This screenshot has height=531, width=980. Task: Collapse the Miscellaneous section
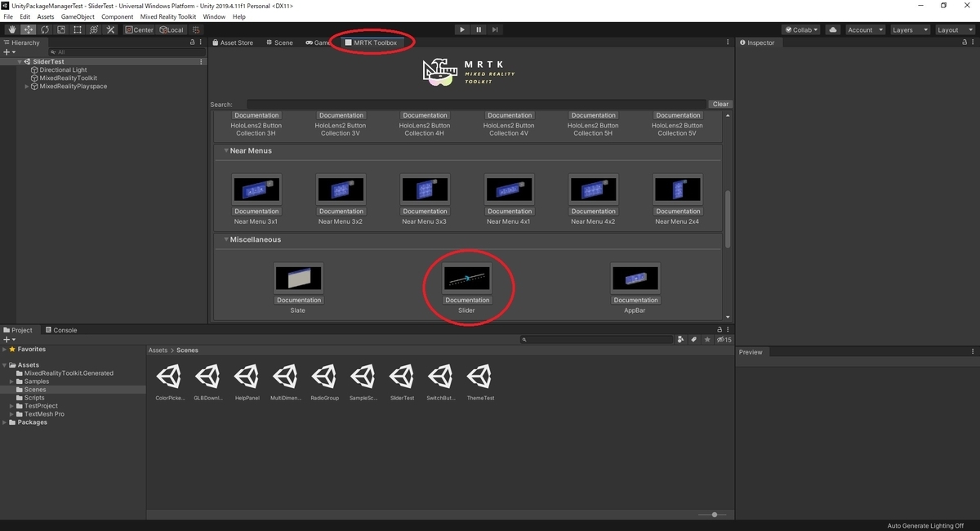point(225,239)
